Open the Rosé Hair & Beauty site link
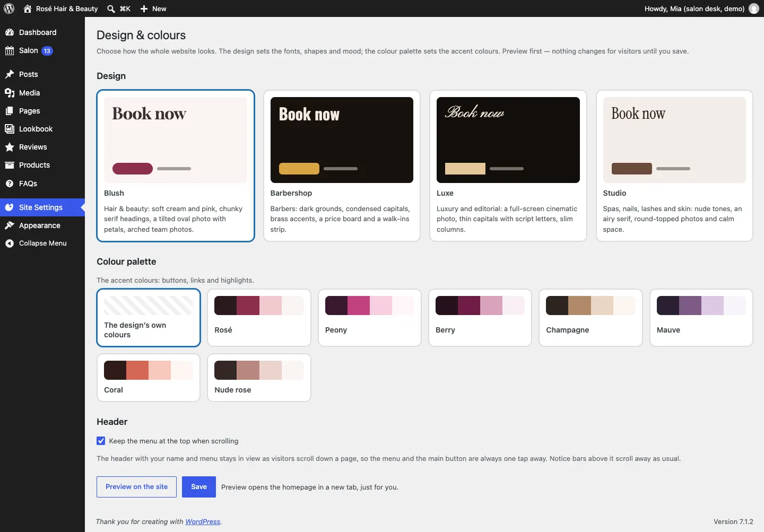This screenshot has height=532, width=764. click(x=67, y=8)
